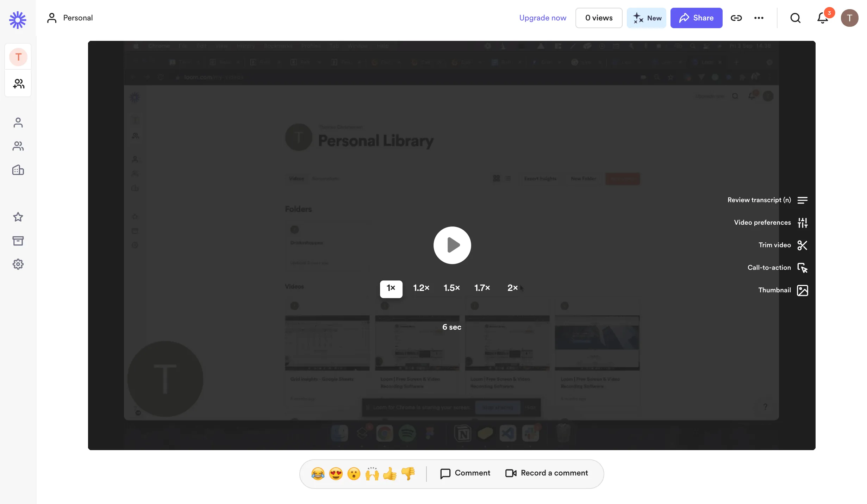Image resolution: width=867 pixels, height=504 pixels.
Task: Open the personal library person icon in sidebar
Action: [x=18, y=123]
